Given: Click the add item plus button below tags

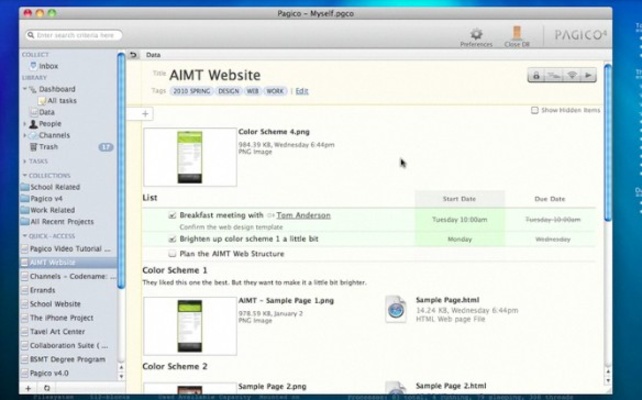Looking at the screenshot, I should point(145,114).
